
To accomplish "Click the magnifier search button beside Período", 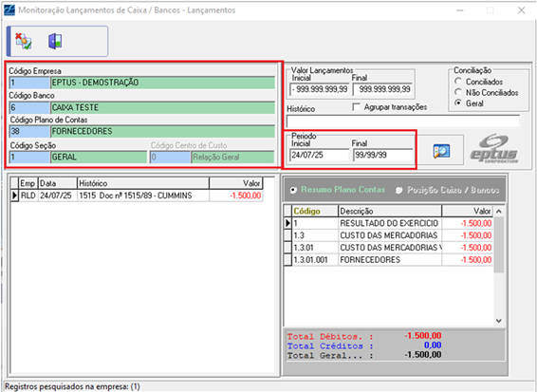I will click(x=441, y=151).
